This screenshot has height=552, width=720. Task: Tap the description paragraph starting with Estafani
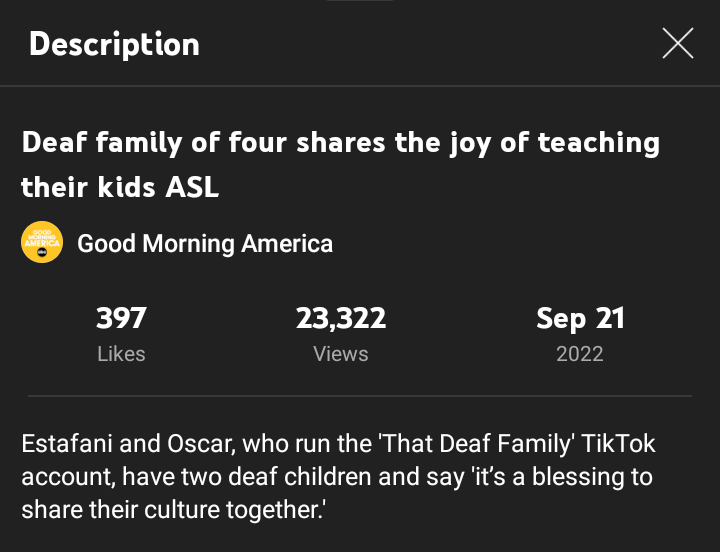point(340,476)
